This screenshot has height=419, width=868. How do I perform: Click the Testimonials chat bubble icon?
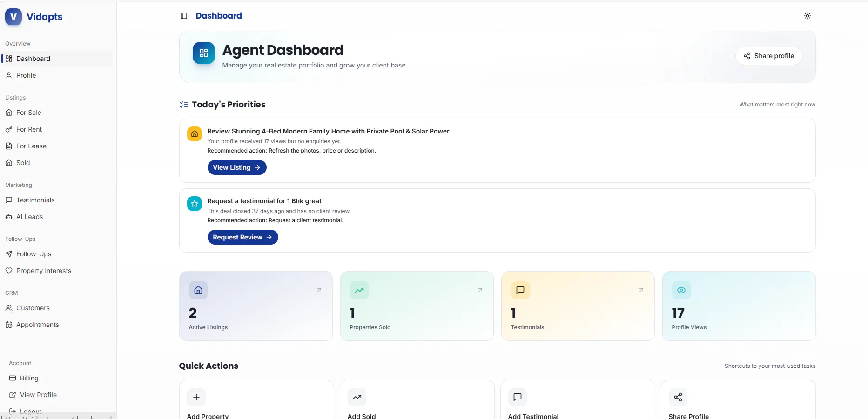[x=520, y=290]
